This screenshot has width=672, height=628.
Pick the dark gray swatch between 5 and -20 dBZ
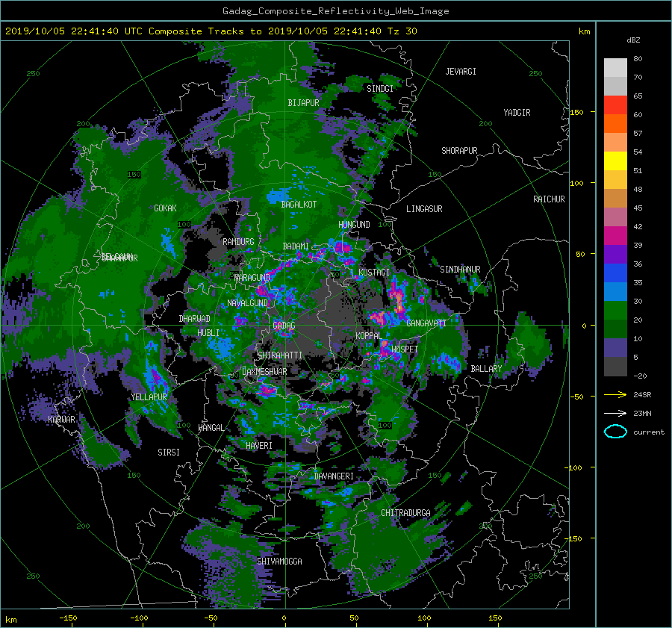coord(615,367)
